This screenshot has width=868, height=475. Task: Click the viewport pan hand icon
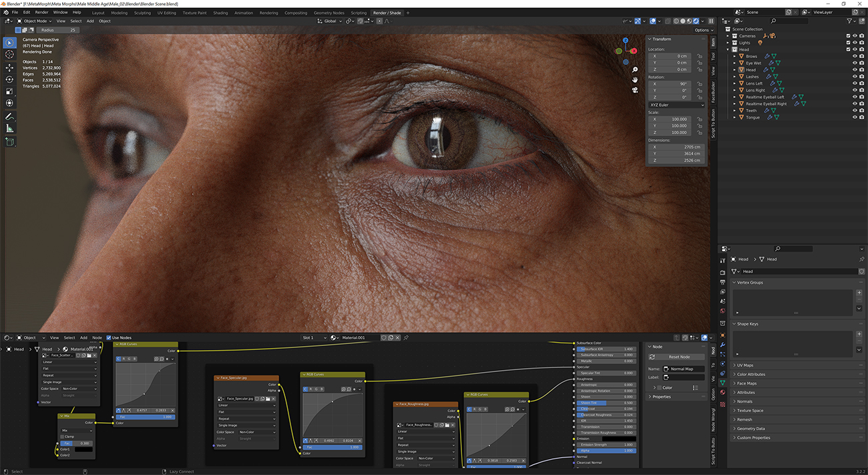tap(634, 80)
